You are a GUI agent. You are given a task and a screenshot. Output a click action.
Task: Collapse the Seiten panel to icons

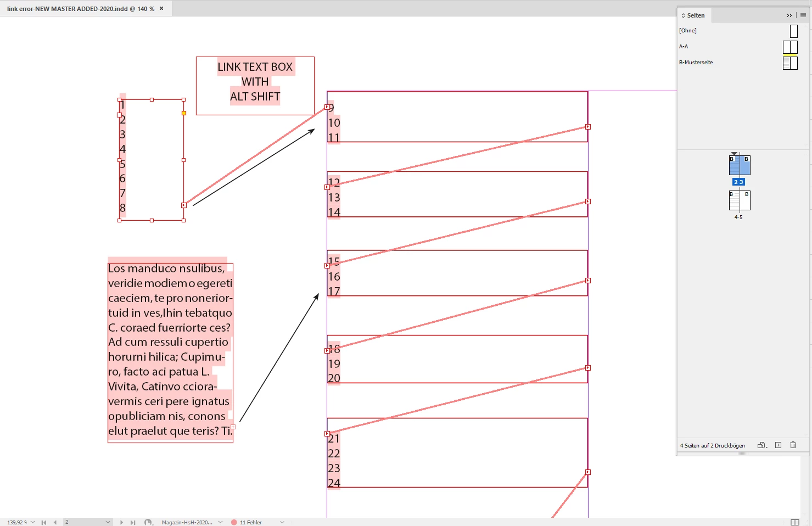tap(789, 15)
